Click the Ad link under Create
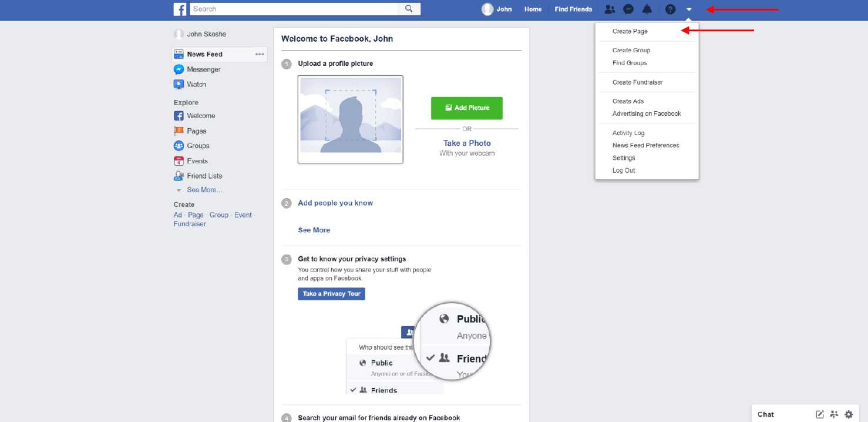This screenshot has width=868, height=422. tap(178, 215)
